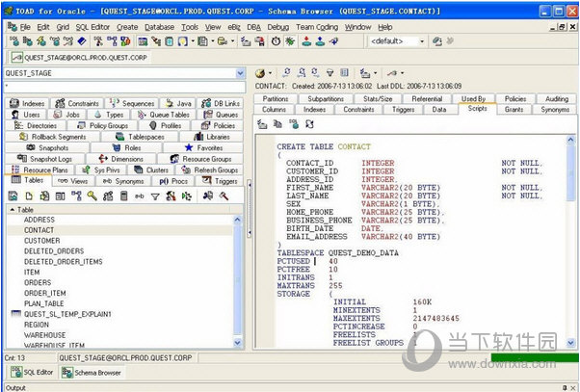Viewport: 580px width, 392px height.
Task: Click the script pane scrollbar down arrow
Action: pos(570,343)
